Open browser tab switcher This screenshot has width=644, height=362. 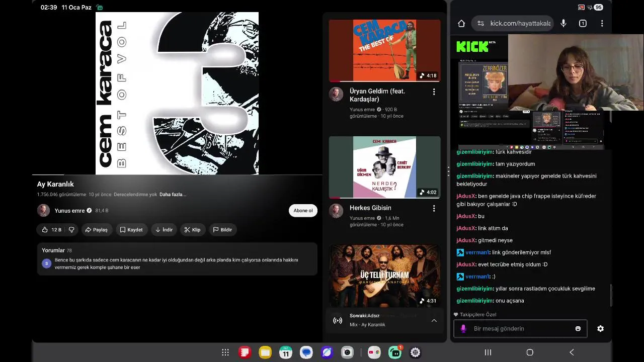pyautogui.click(x=583, y=23)
